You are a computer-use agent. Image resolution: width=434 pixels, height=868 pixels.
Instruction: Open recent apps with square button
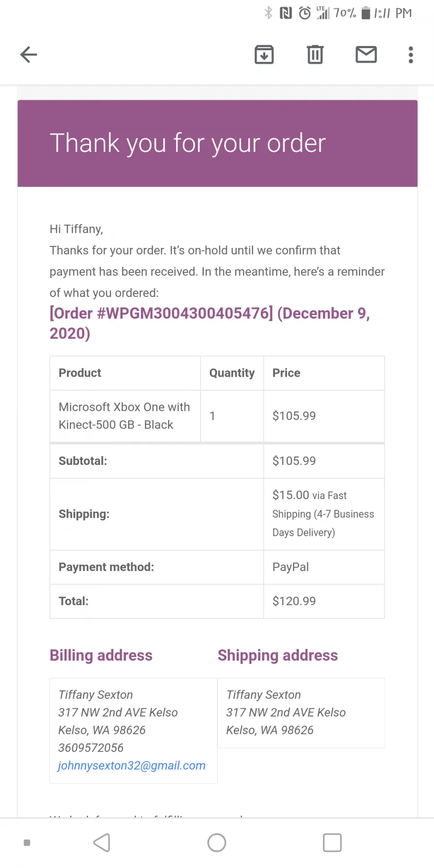(x=332, y=842)
